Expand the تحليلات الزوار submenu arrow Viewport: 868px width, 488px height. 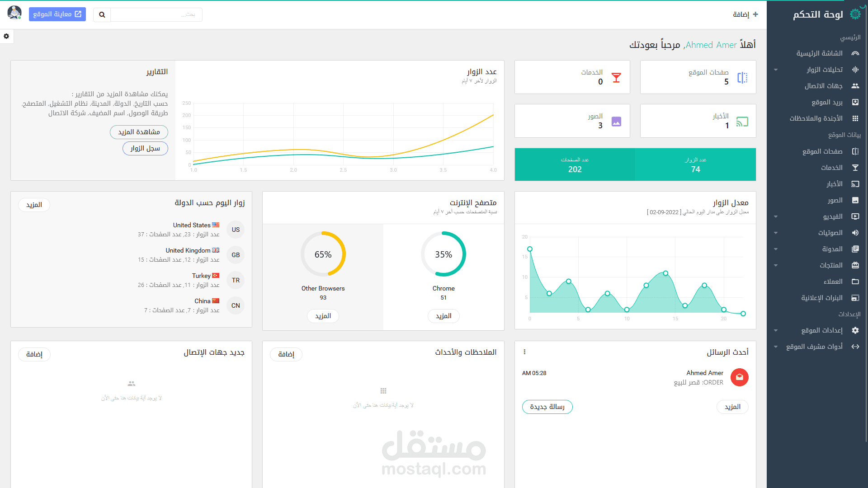click(x=776, y=70)
